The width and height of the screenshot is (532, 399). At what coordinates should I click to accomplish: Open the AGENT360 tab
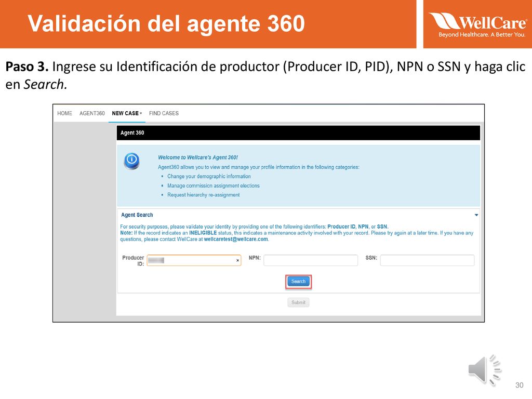[92, 113]
